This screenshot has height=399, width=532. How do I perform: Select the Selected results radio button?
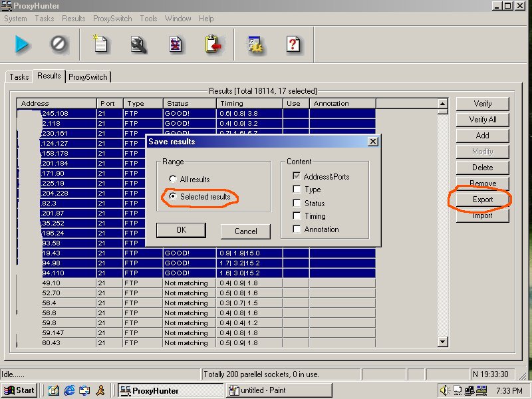pos(174,197)
